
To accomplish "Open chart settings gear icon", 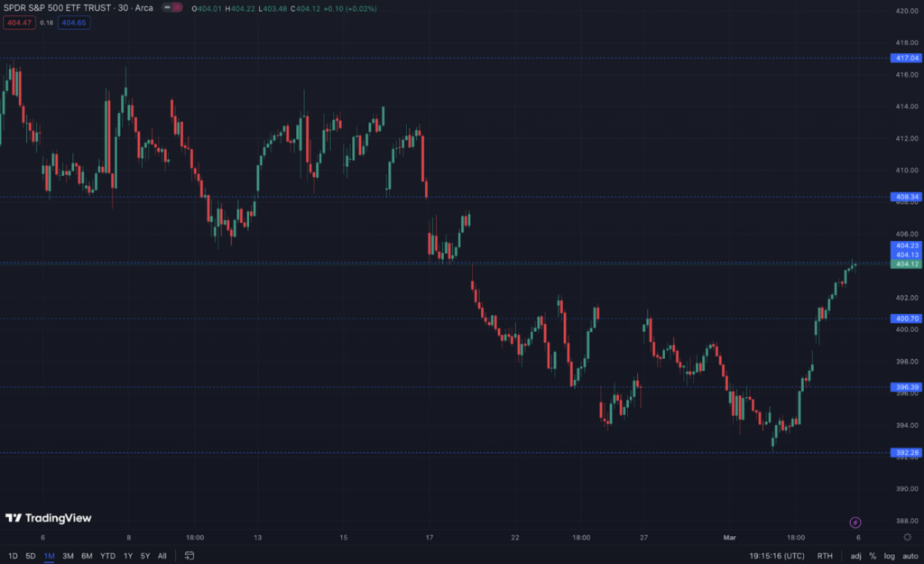I will 908,537.
